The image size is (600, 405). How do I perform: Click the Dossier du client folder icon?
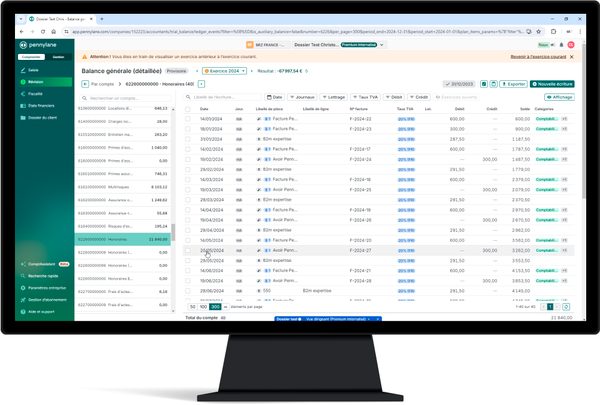tap(23, 118)
